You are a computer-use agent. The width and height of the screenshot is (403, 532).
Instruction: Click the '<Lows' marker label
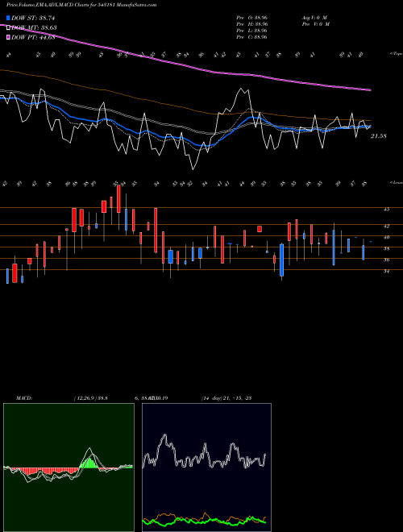pyautogui.click(x=397, y=182)
